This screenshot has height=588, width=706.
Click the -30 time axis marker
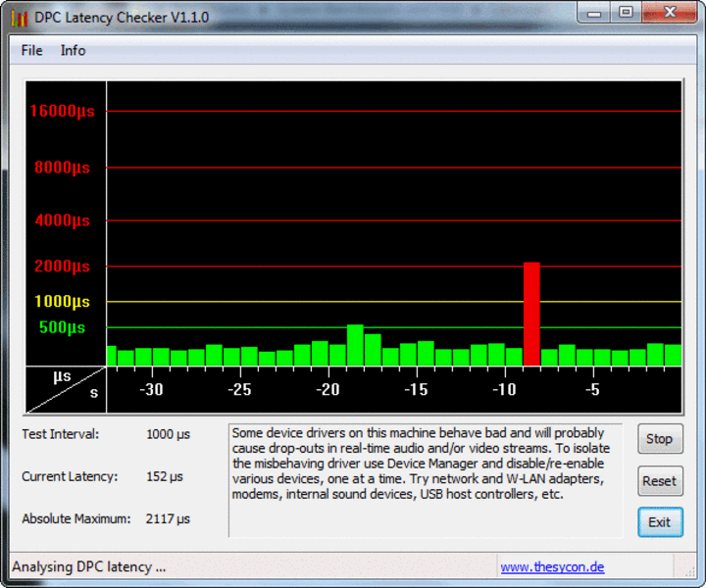[x=151, y=390]
